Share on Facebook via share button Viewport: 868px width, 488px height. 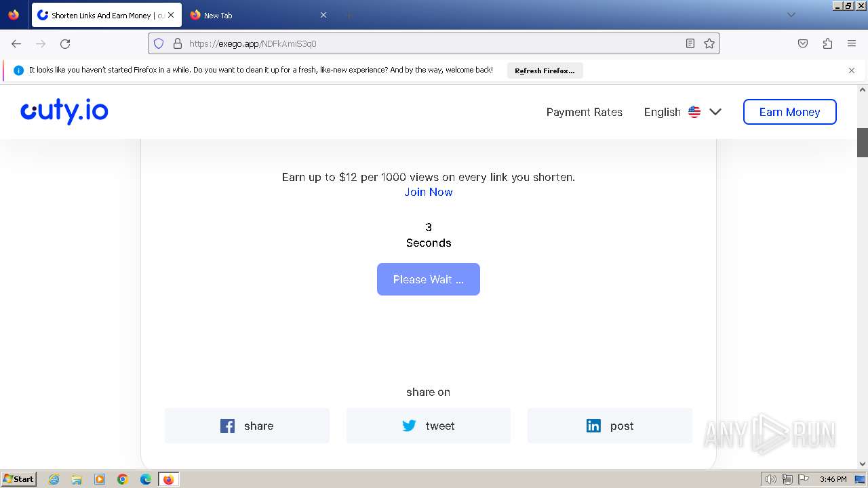click(247, 426)
